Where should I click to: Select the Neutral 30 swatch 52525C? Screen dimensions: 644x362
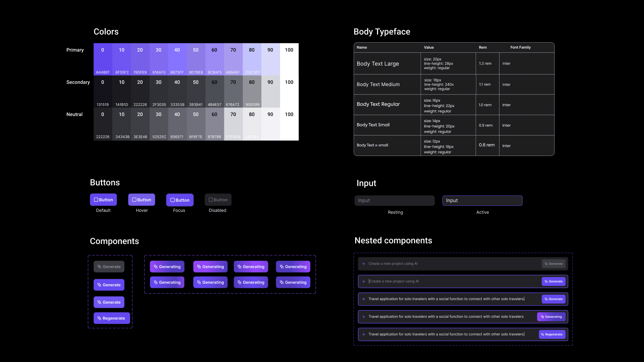point(159,124)
